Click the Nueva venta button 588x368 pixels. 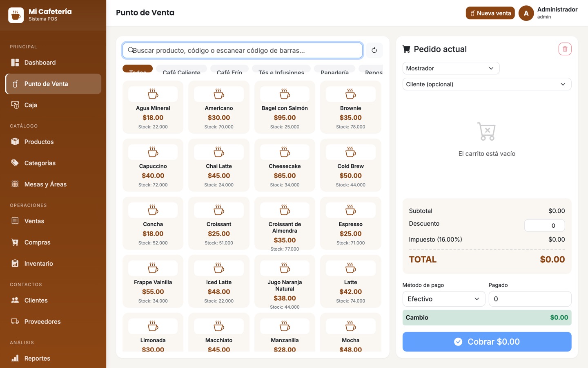[x=490, y=13]
